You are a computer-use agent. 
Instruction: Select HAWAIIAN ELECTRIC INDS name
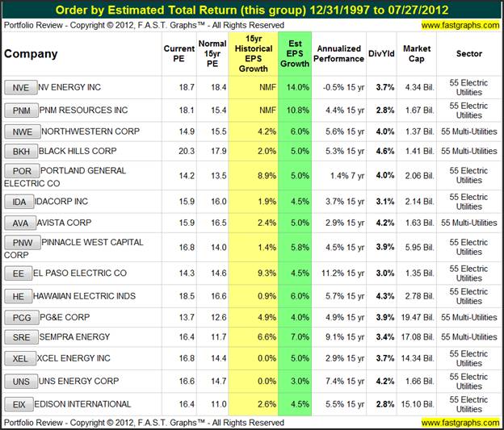[84, 296]
